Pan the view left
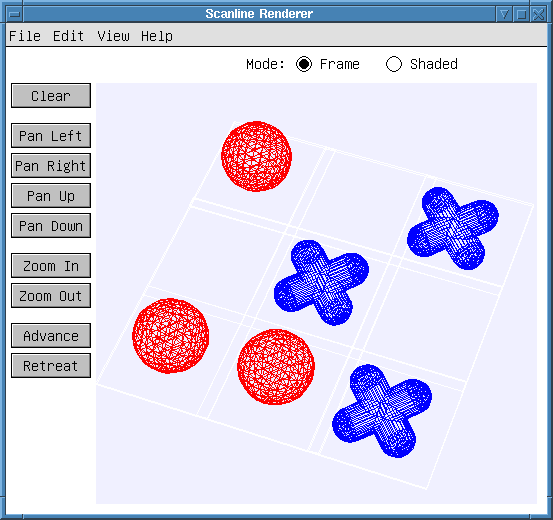The image size is (553, 520). pos(51,135)
